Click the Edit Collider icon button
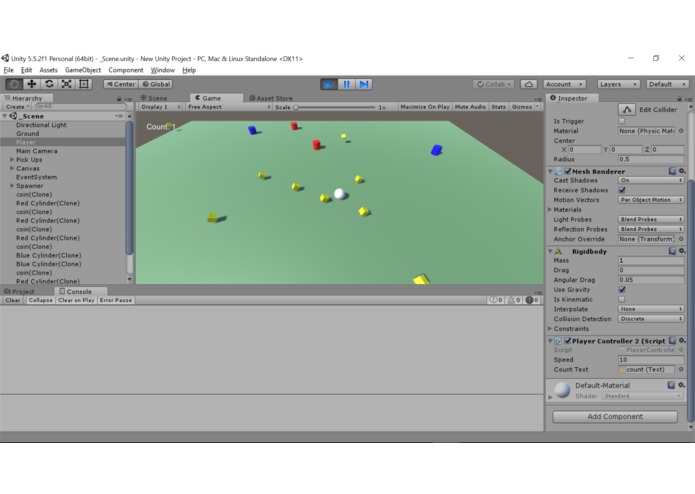 pos(627,109)
